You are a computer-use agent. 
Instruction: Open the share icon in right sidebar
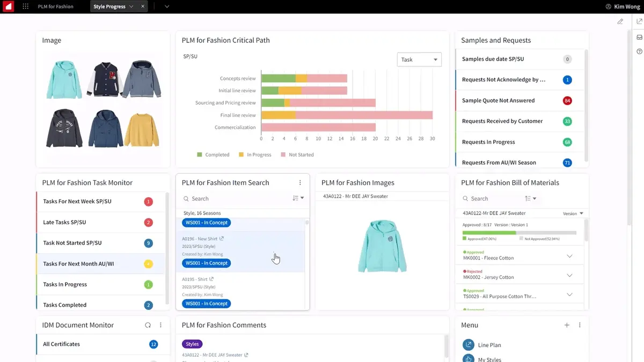[639, 21]
